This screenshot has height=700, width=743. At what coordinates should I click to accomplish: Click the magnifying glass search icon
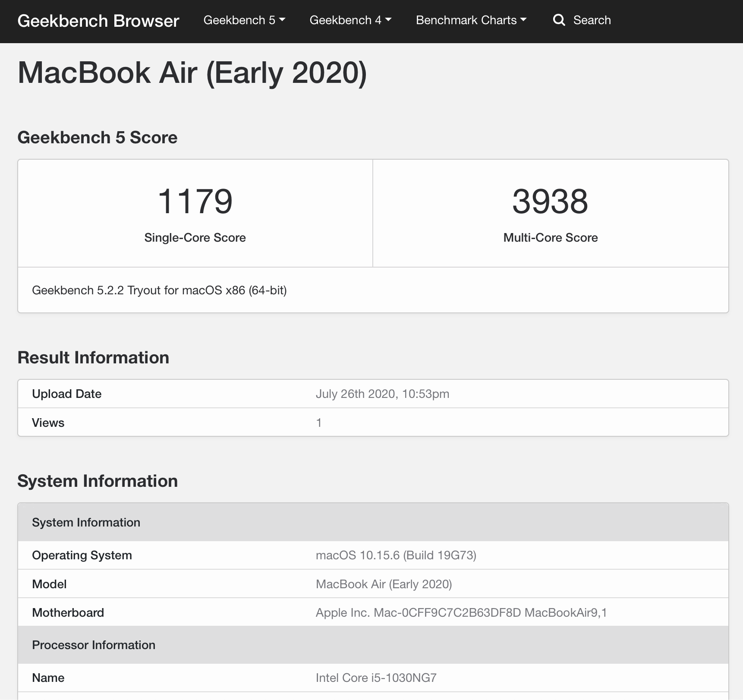coord(559,20)
